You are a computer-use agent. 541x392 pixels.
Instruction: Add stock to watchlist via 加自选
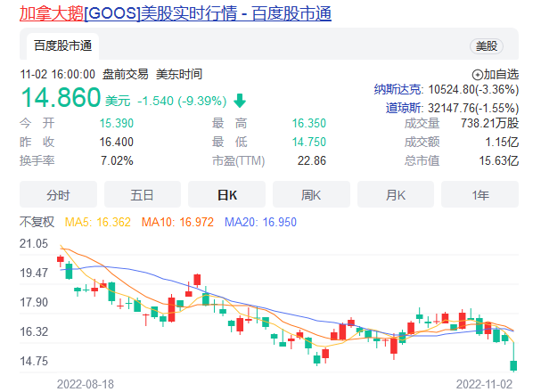(496, 75)
